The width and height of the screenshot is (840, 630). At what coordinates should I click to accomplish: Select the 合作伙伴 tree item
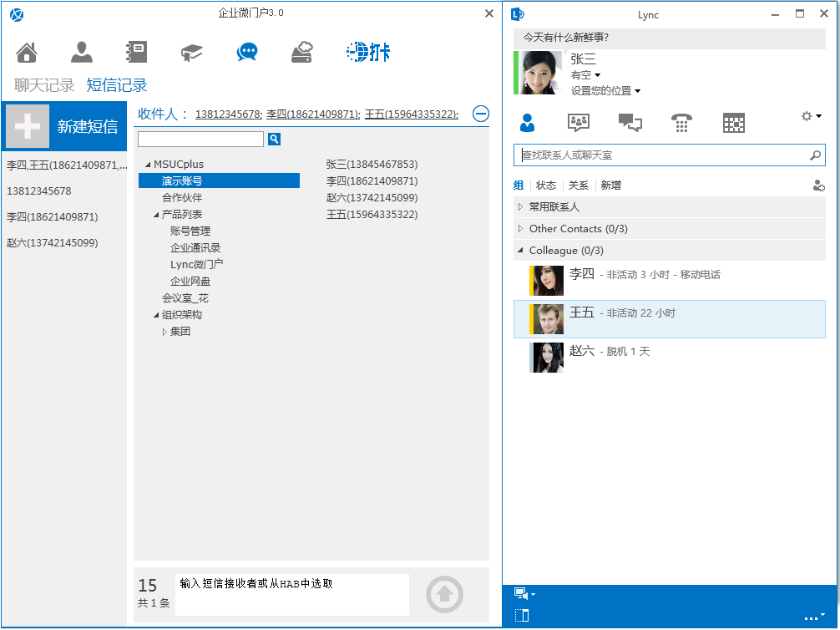(x=182, y=198)
